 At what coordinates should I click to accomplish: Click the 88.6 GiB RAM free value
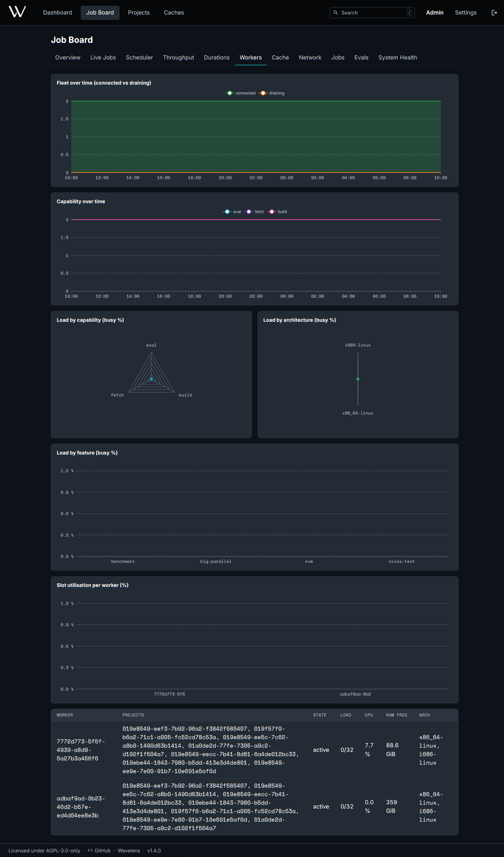point(393,750)
